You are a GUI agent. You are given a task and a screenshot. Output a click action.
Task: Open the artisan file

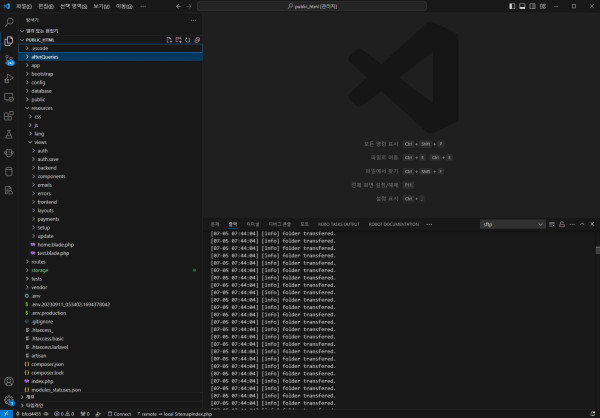(111, 356)
